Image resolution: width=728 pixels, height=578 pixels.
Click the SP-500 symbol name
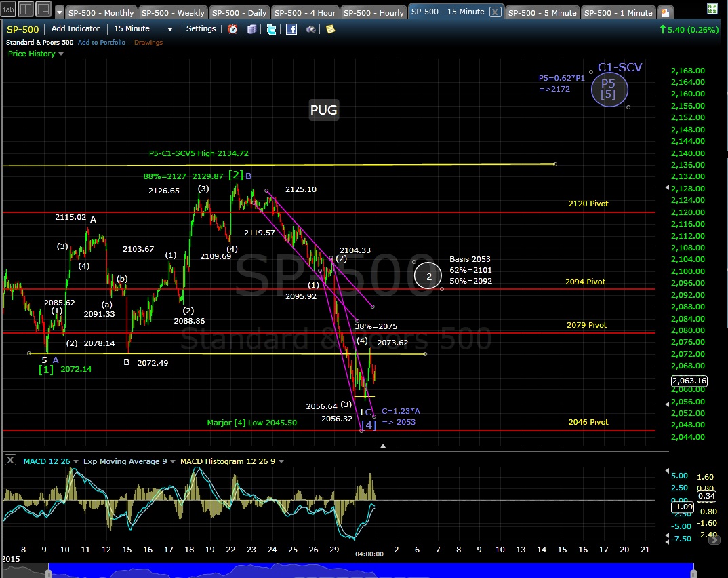pos(23,29)
